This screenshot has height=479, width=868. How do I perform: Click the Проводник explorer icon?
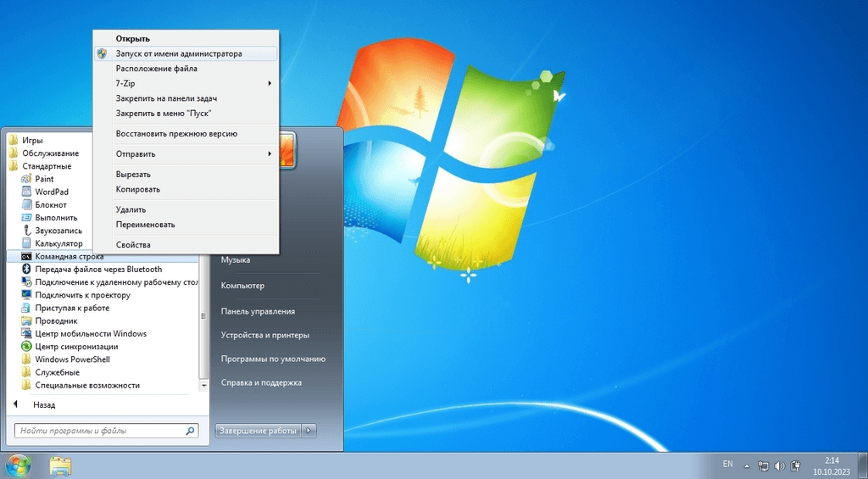pos(26,320)
